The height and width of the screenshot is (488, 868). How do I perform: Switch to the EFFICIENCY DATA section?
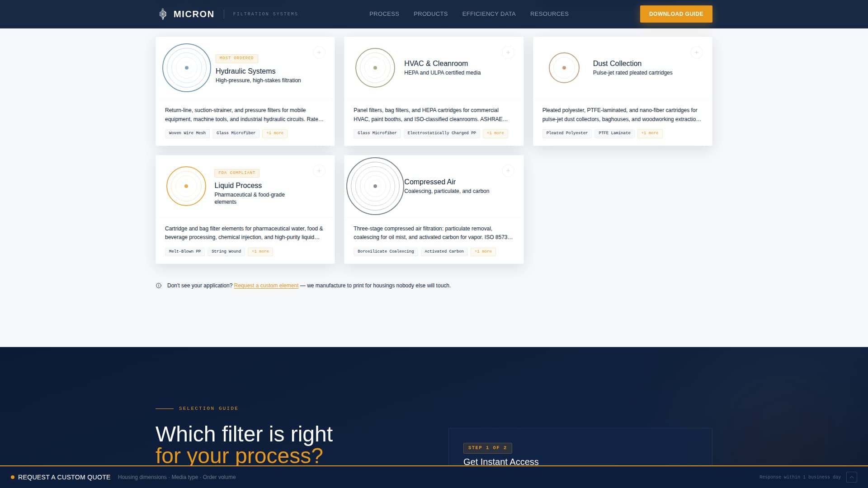[489, 14]
